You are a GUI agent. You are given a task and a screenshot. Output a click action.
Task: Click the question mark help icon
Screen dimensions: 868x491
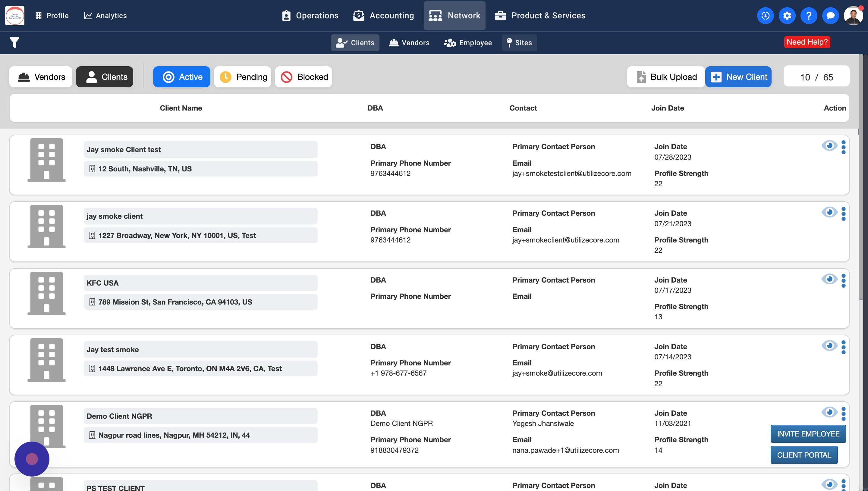(x=808, y=15)
